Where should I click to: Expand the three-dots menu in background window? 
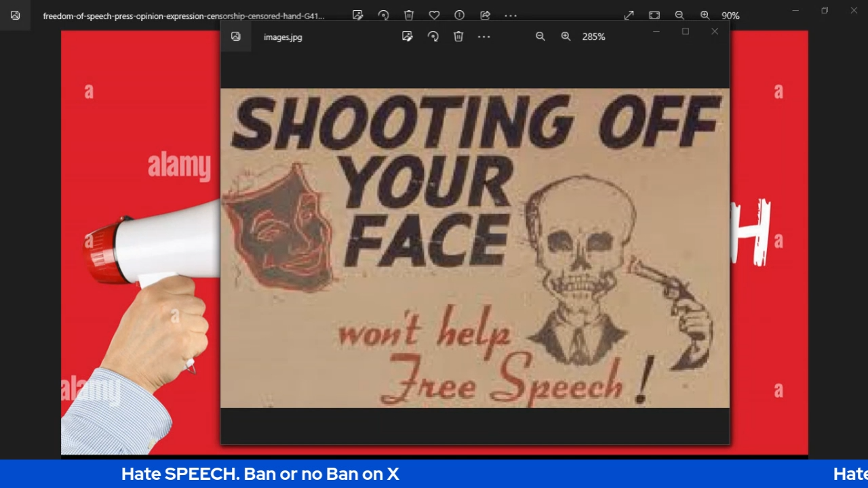(x=511, y=15)
